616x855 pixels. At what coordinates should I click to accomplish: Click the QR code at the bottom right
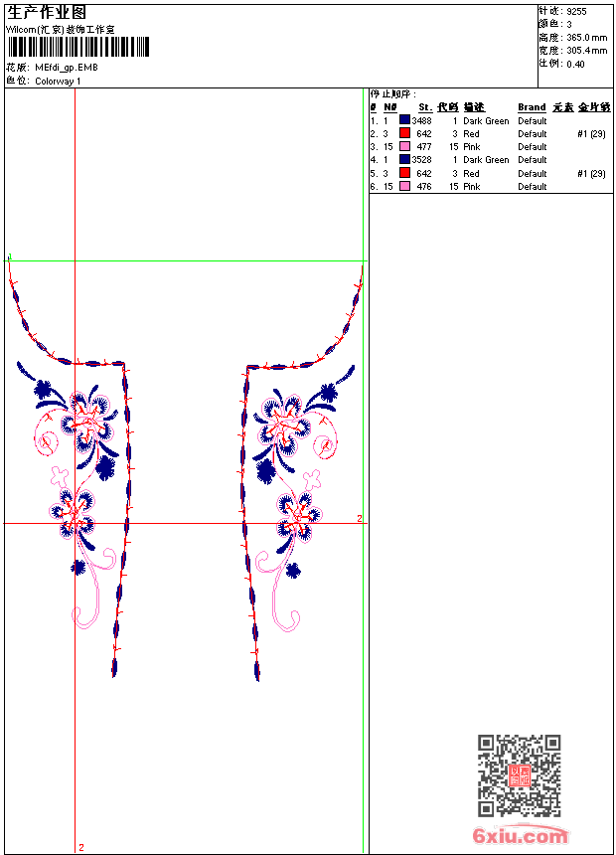[x=520, y=775]
